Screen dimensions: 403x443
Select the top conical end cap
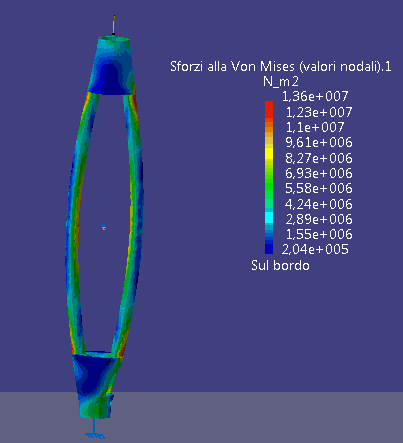click(112, 65)
